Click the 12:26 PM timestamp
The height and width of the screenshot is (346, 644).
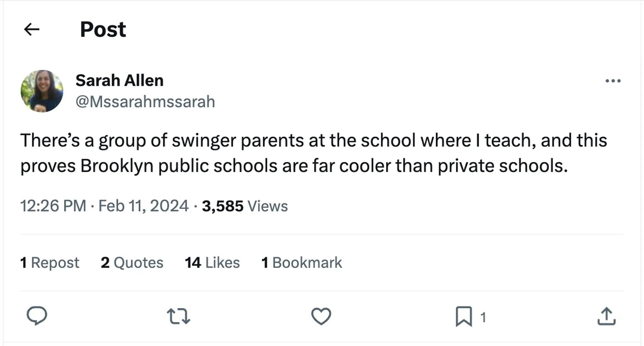click(53, 206)
